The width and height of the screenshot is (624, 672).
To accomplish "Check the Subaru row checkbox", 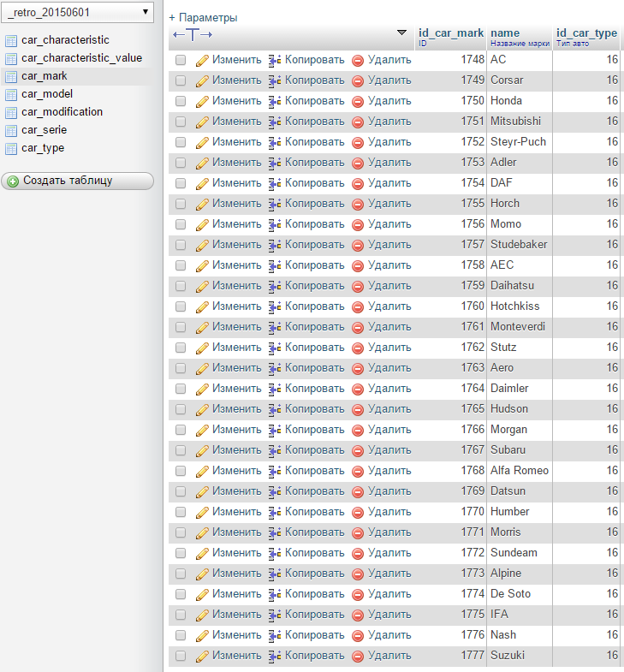I will [181, 450].
